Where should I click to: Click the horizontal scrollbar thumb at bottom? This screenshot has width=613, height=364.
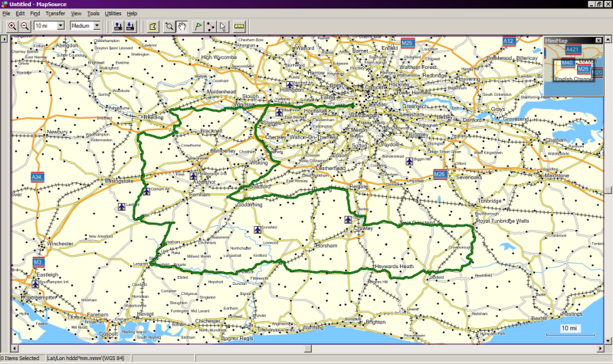(x=308, y=348)
